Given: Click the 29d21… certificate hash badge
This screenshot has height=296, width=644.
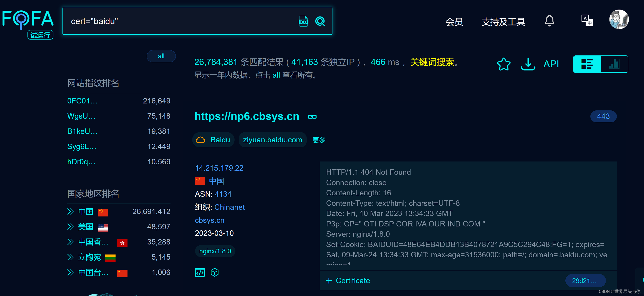Looking at the screenshot, I should click(x=585, y=281).
